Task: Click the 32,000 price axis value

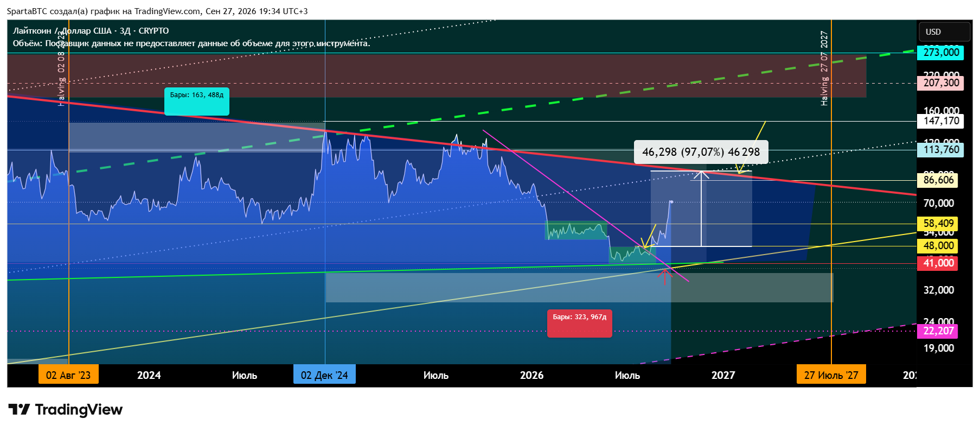Action: pyautogui.click(x=938, y=290)
